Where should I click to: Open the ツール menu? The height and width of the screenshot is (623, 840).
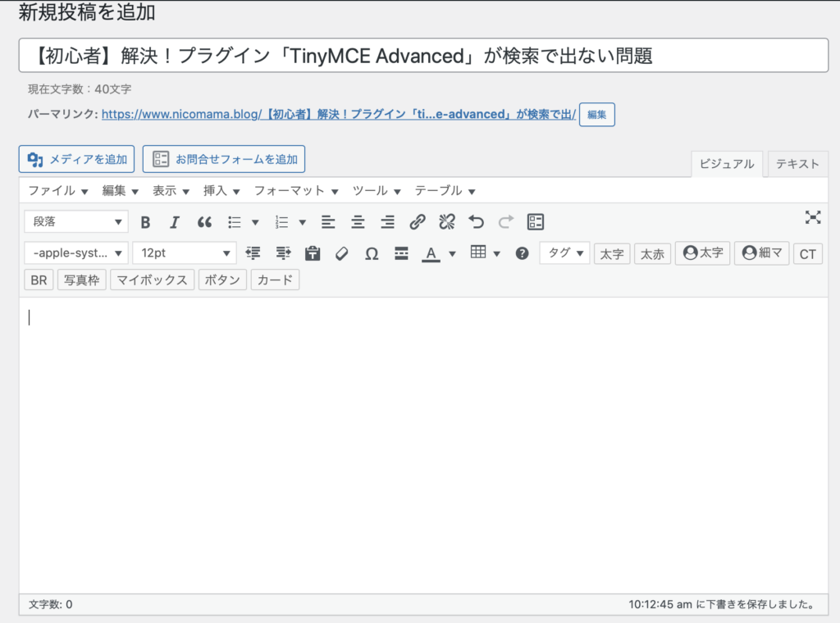coord(376,190)
